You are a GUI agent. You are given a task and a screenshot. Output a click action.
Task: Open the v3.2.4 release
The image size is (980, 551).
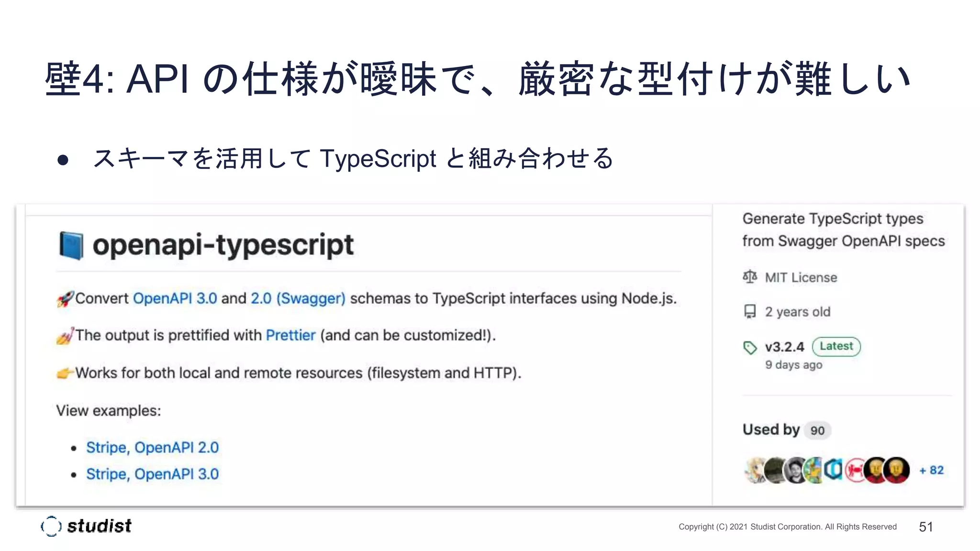[784, 347]
